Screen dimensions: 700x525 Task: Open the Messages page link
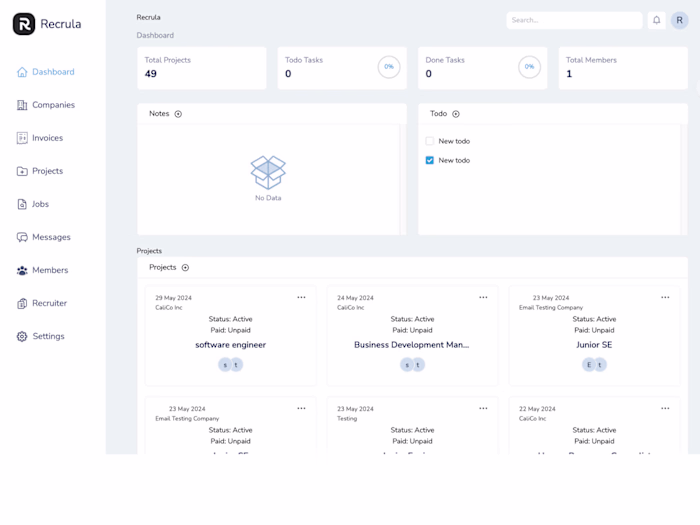[51, 237]
